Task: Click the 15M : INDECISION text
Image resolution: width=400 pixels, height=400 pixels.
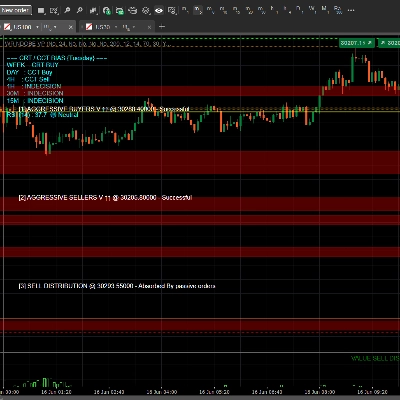Action: tap(35, 101)
